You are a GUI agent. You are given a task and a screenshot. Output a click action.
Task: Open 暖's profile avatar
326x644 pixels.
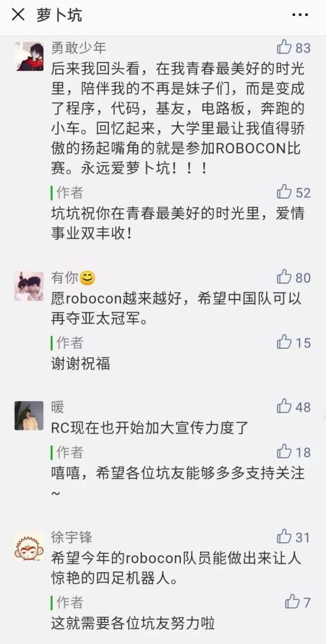[29, 416]
